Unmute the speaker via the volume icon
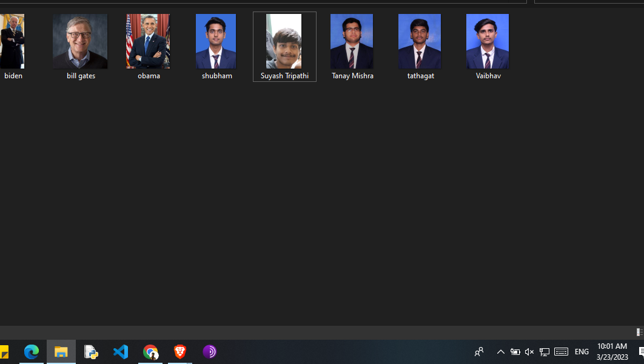644x364 pixels. [x=529, y=352]
